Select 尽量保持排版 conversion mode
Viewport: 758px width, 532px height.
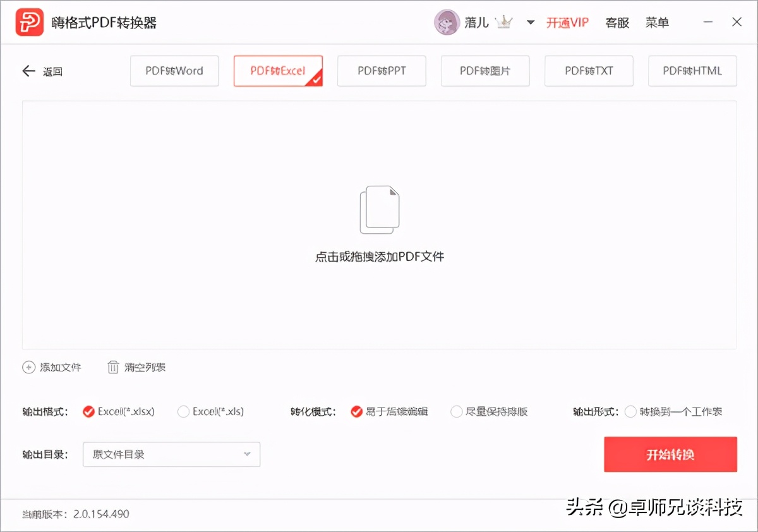[x=490, y=411]
